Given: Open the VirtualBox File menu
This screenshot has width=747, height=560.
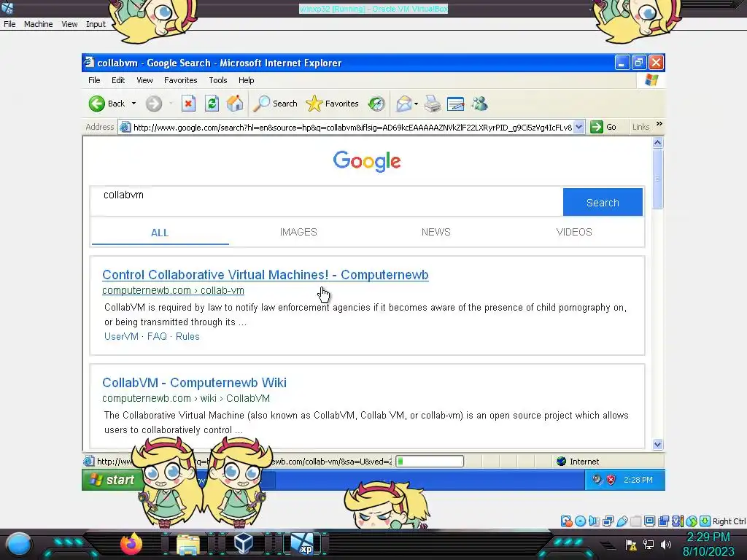Looking at the screenshot, I should (9, 24).
